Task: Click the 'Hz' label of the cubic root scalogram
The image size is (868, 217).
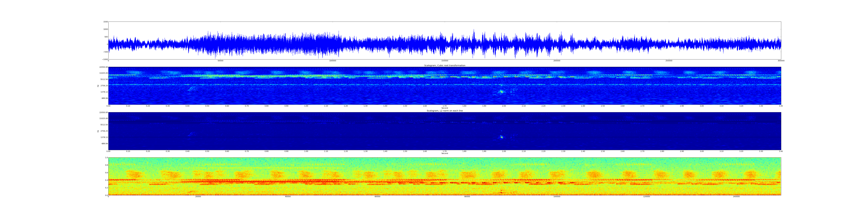Action: click(x=98, y=86)
